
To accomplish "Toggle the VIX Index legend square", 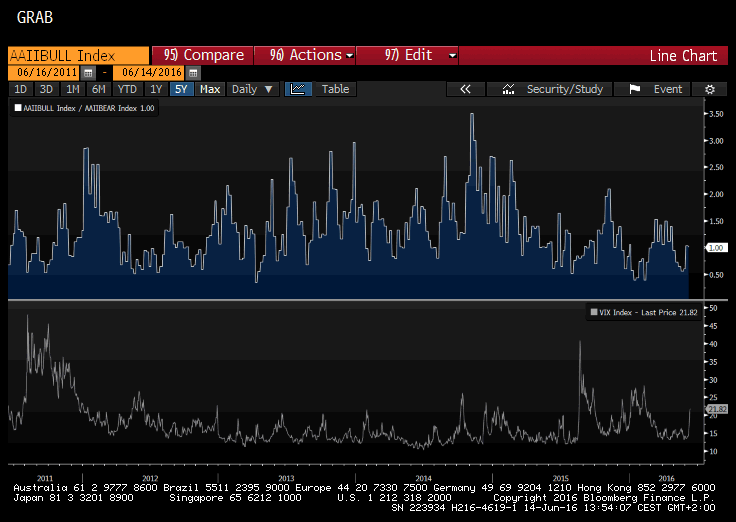I will pos(594,313).
